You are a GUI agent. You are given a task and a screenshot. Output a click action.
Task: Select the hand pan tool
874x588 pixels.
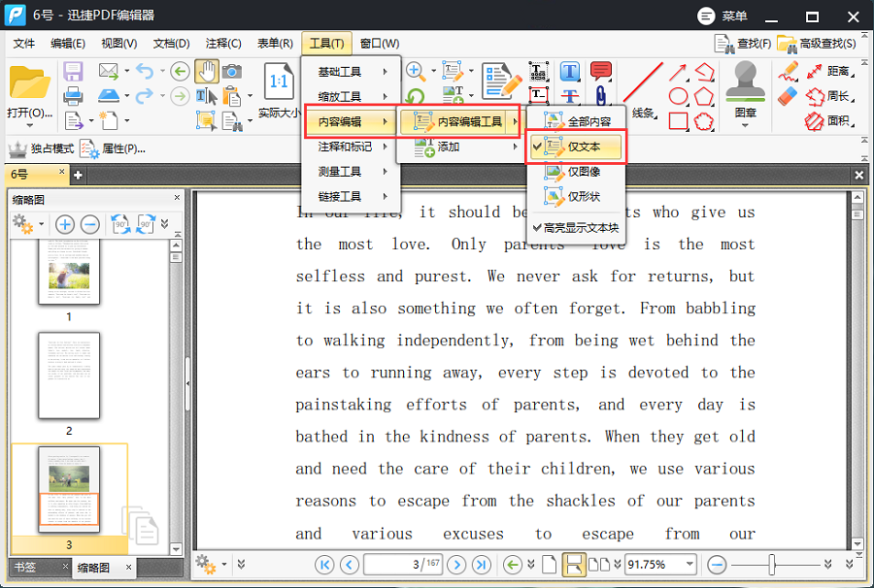click(207, 71)
